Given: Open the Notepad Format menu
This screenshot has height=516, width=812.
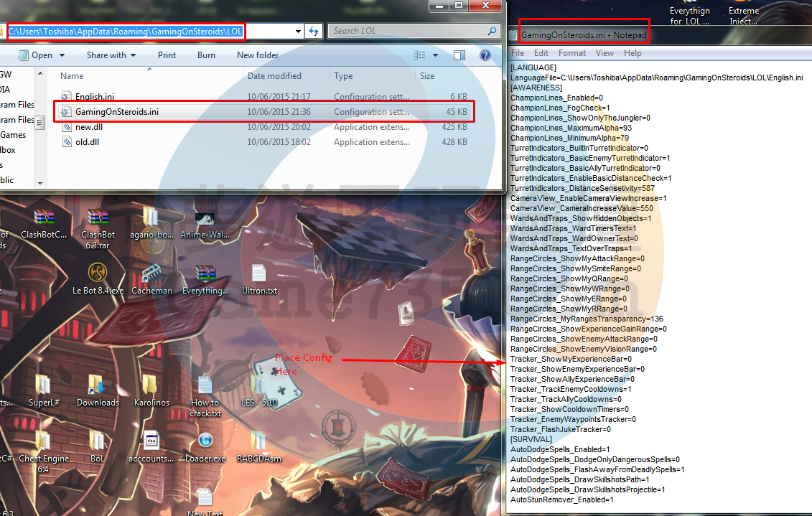Looking at the screenshot, I should pos(571,53).
